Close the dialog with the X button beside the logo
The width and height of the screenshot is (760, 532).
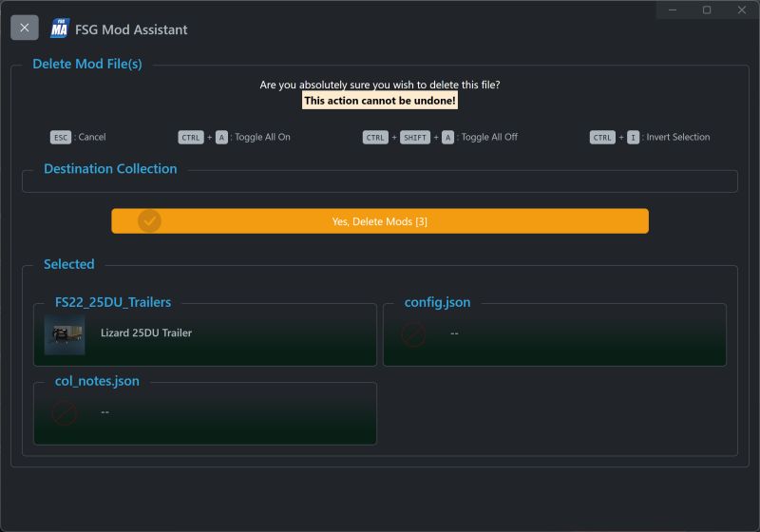pos(25,28)
